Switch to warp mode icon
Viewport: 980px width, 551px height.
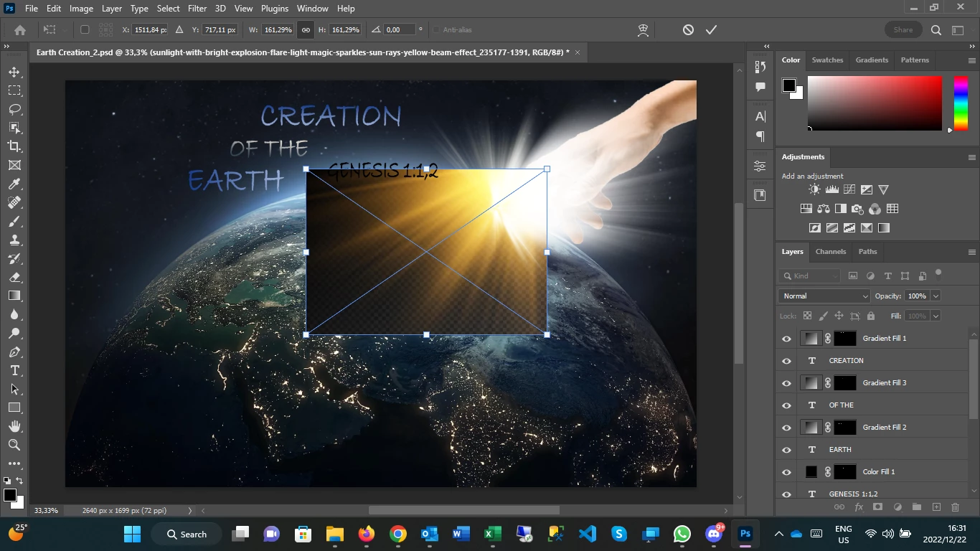tap(644, 29)
